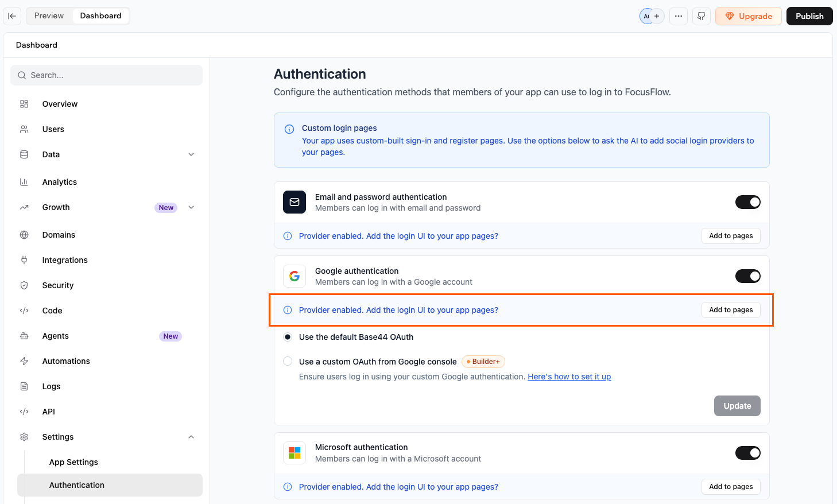Image resolution: width=837 pixels, height=504 pixels.
Task: Toggle Microsoft authentication switch
Action: [x=748, y=453]
